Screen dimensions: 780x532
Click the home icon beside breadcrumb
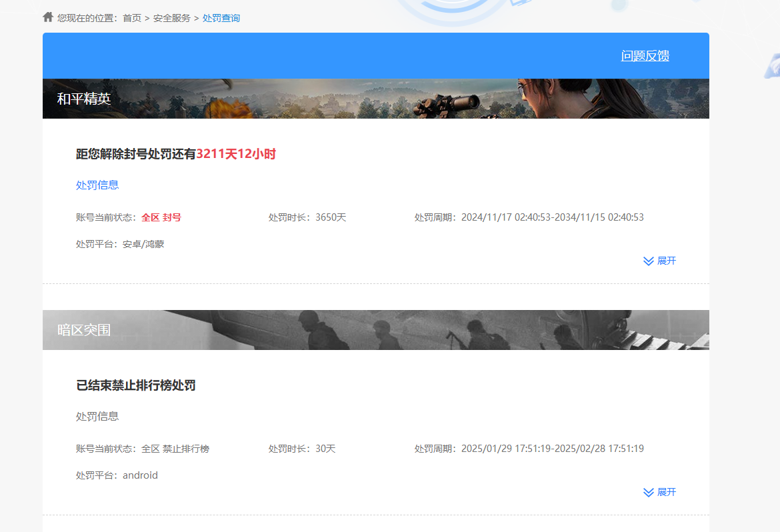click(47, 17)
